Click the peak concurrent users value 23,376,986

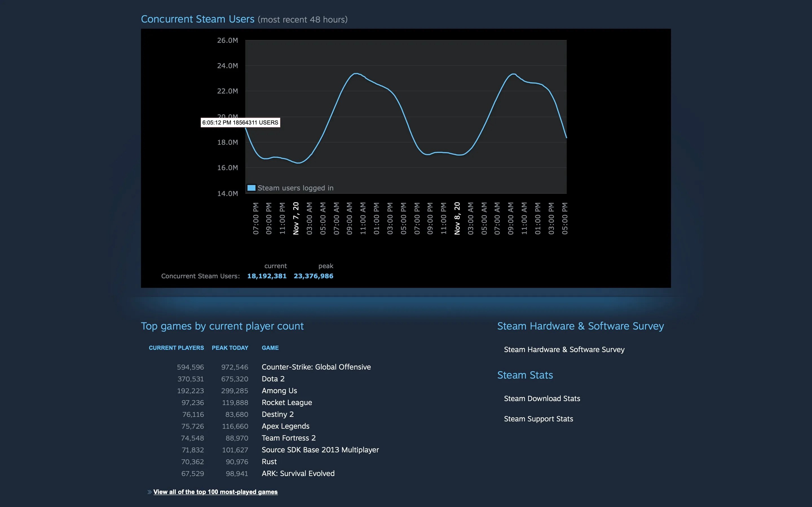click(314, 276)
